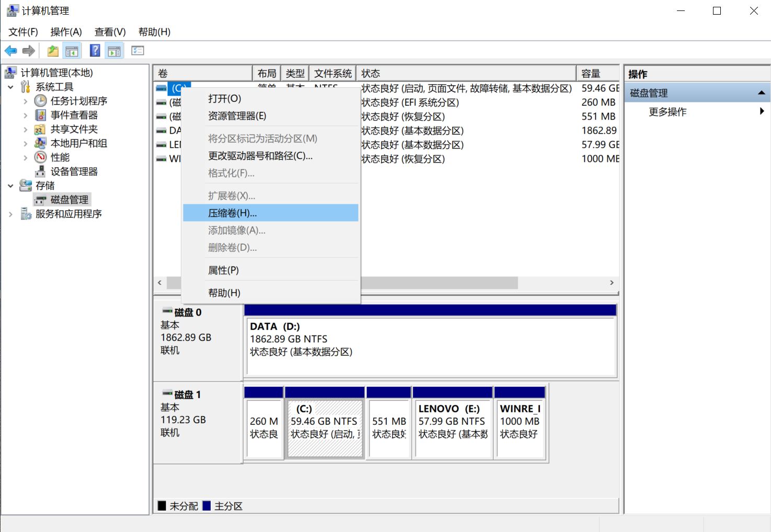Click the 1862.89 capacity cell in volume list
The image size is (771, 532).
599,131
